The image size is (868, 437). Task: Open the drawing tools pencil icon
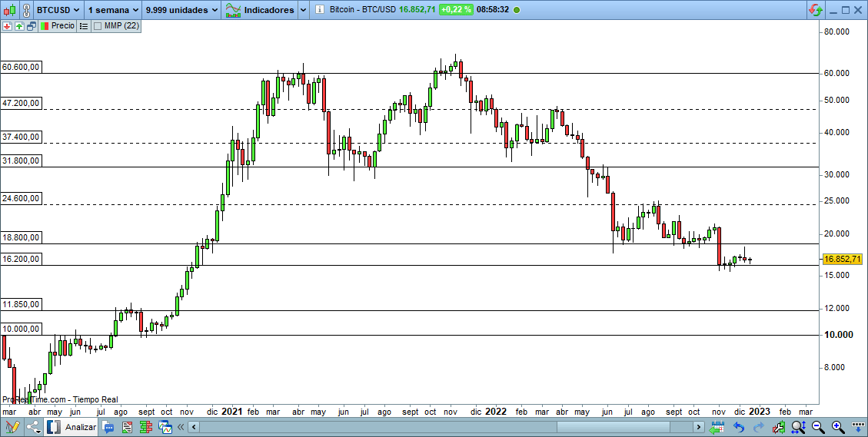point(12,426)
